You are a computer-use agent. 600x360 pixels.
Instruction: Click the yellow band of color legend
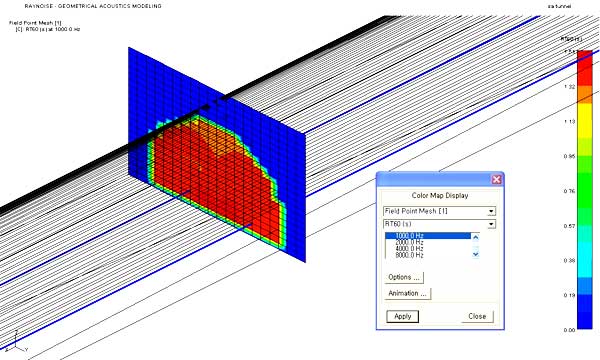(584, 121)
